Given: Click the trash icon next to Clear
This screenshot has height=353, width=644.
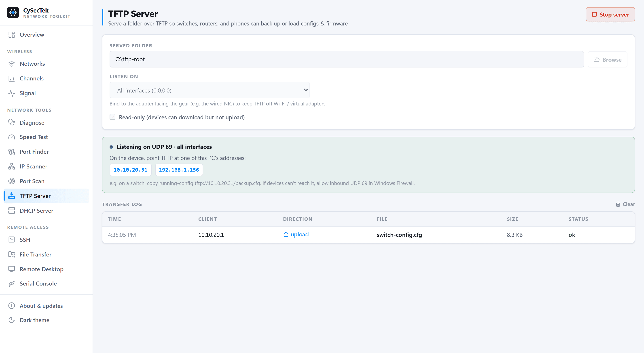Looking at the screenshot, I should [x=618, y=204].
